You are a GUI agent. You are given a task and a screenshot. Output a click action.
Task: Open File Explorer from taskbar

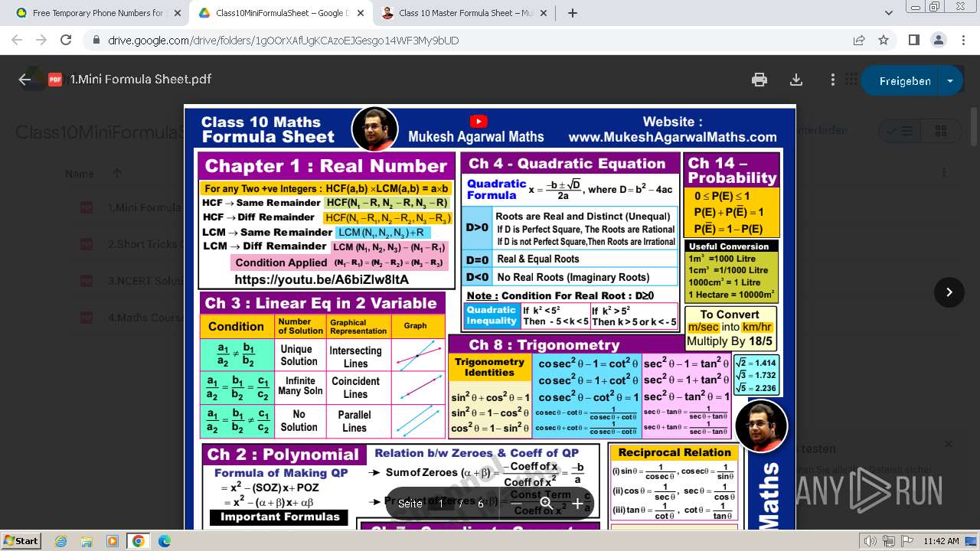[87, 541]
